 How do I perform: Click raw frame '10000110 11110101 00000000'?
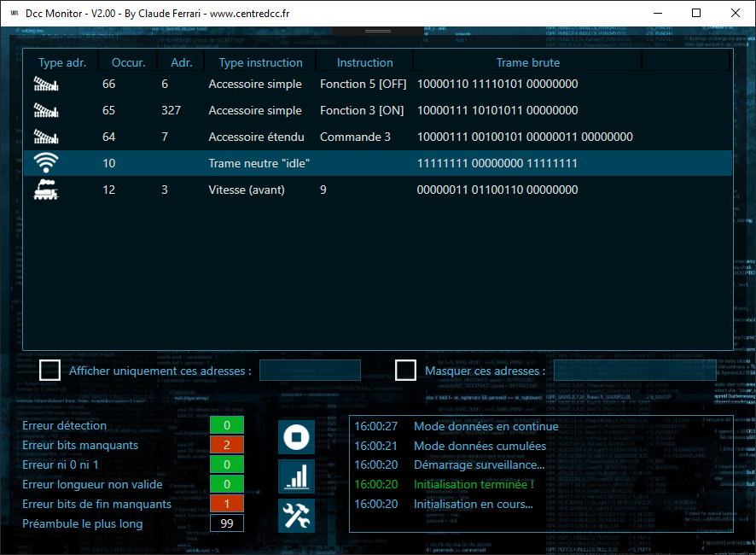pos(497,84)
